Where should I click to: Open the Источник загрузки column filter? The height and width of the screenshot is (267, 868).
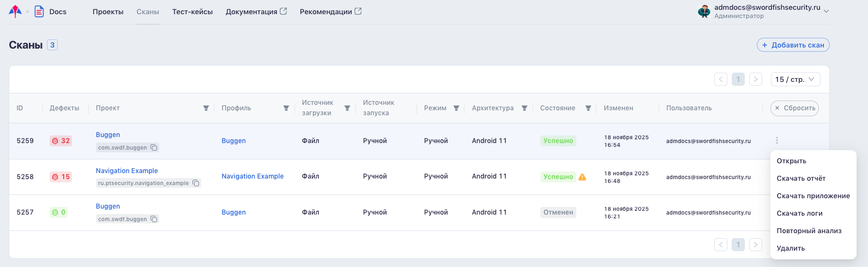point(347,108)
